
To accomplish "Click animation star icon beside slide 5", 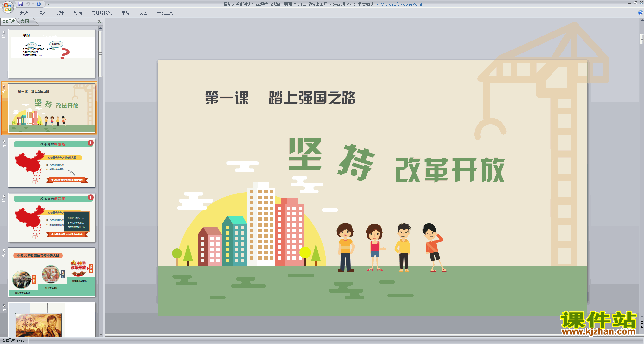I will pyautogui.click(x=4, y=255).
